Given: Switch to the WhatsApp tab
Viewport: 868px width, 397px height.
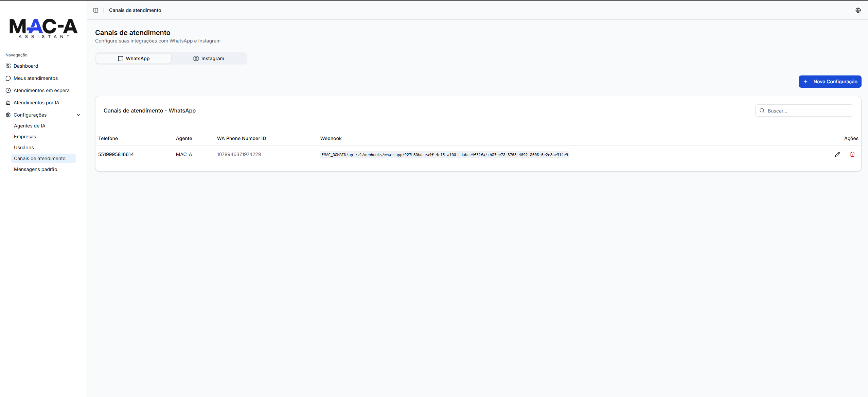Looking at the screenshot, I should coord(134,58).
